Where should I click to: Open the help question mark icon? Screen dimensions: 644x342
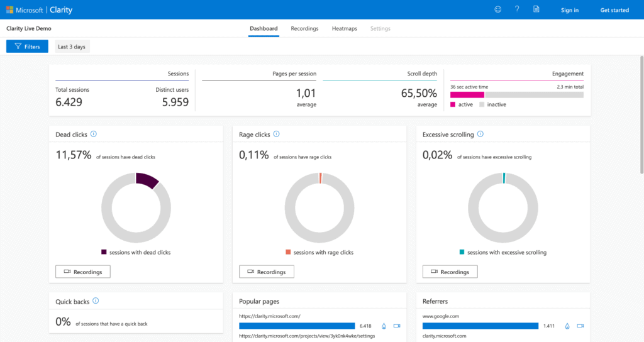tap(517, 9)
